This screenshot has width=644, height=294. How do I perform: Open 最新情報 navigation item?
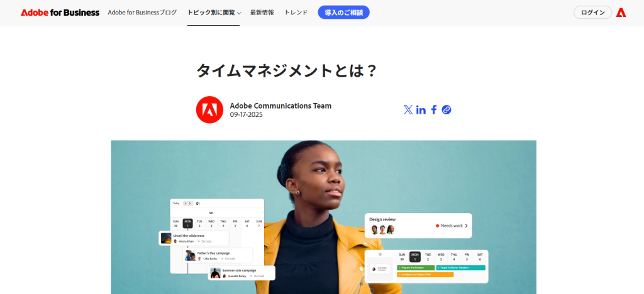pyautogui.click(x=262, y=13)
